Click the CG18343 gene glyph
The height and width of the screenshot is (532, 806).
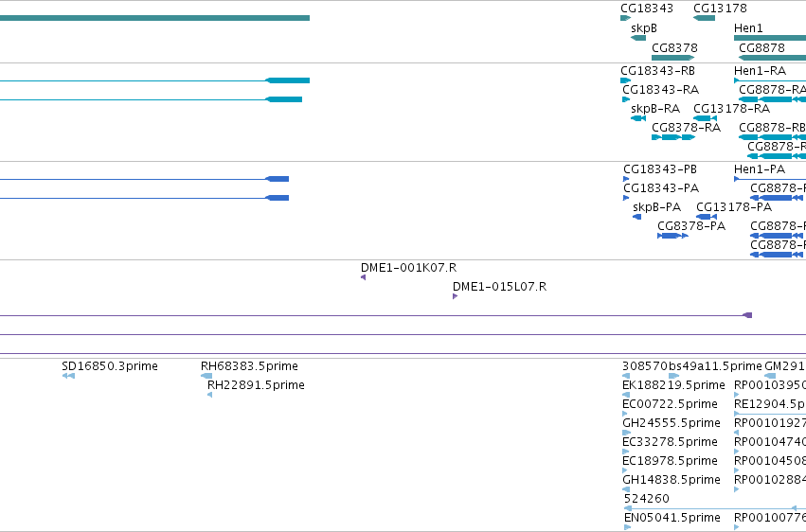click(626, 18)
